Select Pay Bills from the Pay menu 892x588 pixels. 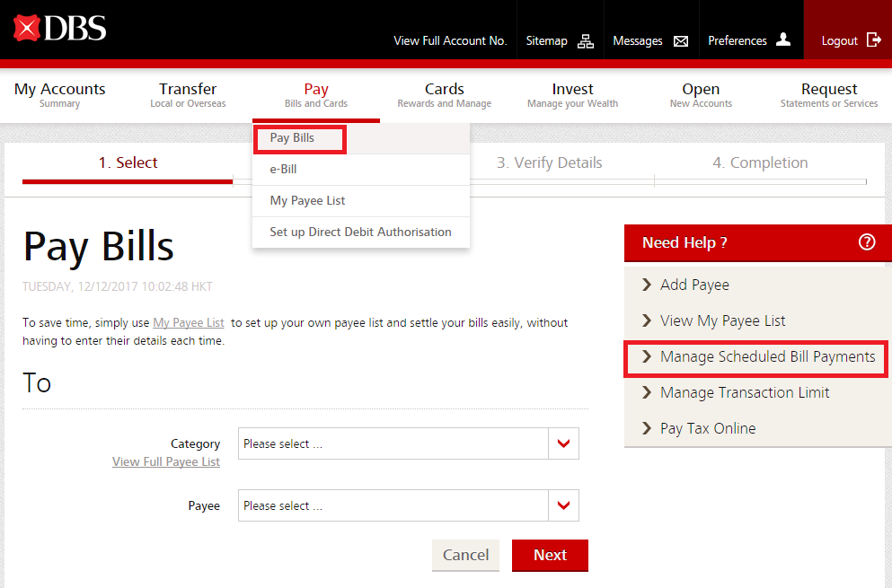[x=292, y=138]
